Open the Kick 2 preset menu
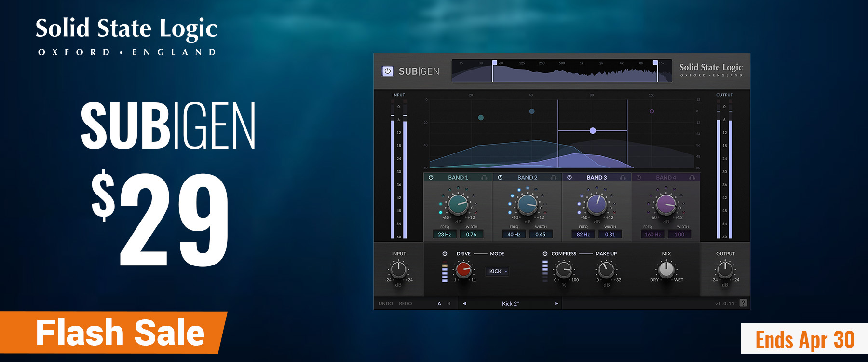 click(510, 304)
